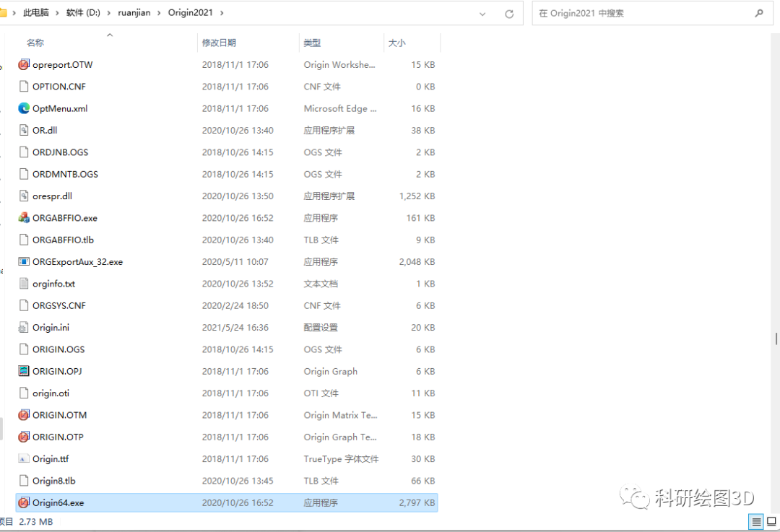Click the ORGExportAux_32.exe icon

pos(23,261)
